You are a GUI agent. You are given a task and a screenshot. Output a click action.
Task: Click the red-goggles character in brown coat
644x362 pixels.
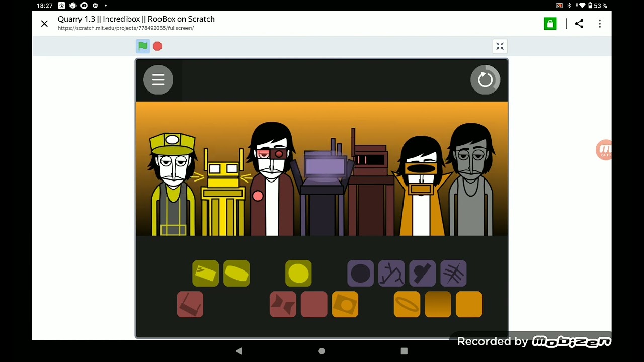(272, 179)
